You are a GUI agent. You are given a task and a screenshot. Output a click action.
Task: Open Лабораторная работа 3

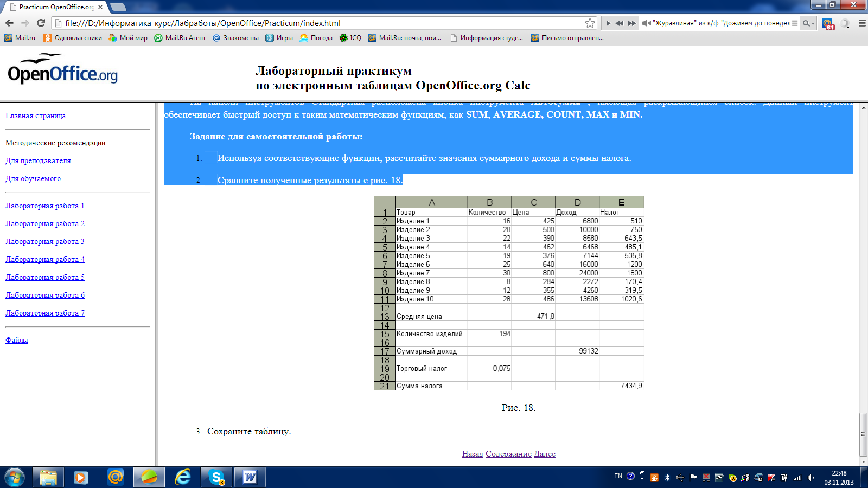(x=45, y=241)
